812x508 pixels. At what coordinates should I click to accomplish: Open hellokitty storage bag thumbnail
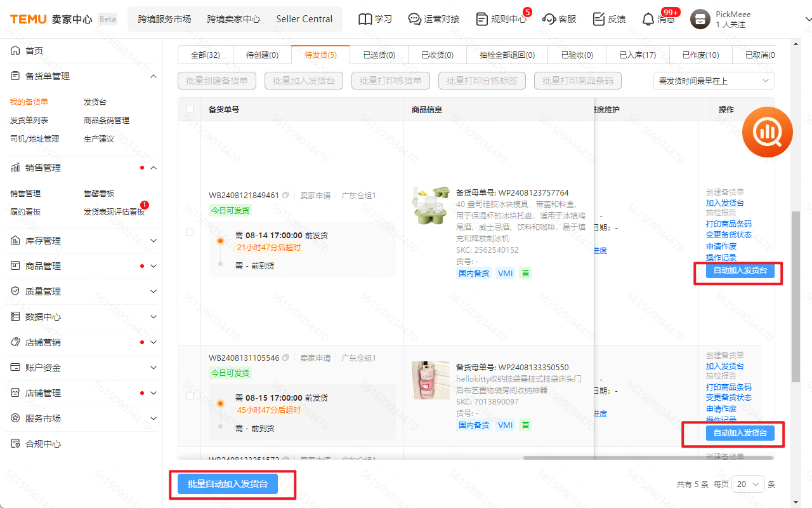[x=431, y=380]
